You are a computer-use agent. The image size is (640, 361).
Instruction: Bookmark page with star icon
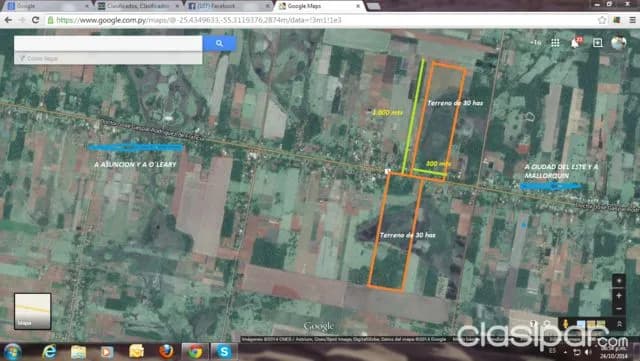pos(602,20)
